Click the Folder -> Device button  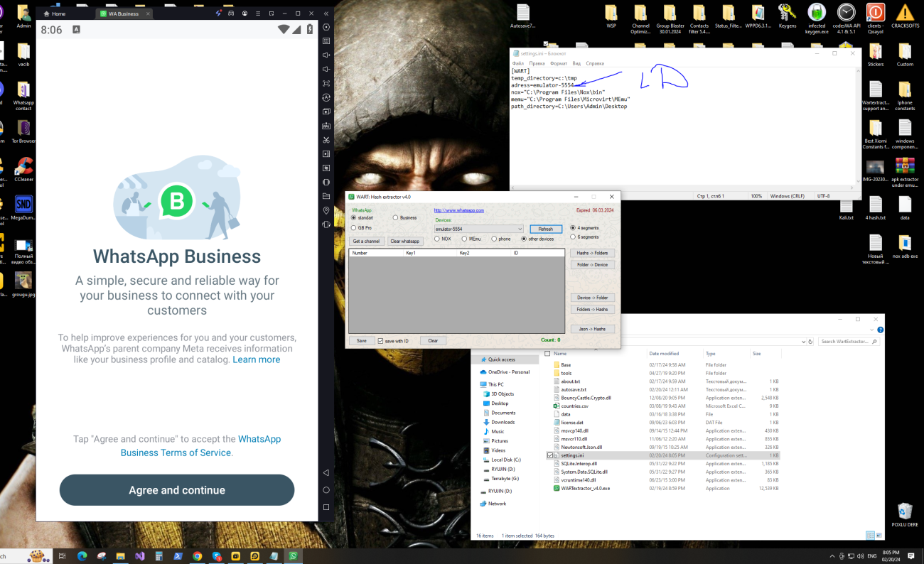[x=592, y=264]
